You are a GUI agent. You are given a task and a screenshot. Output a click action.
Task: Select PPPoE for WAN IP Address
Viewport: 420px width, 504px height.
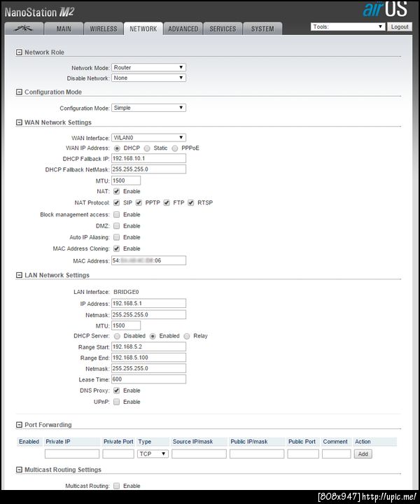[175, 148]
